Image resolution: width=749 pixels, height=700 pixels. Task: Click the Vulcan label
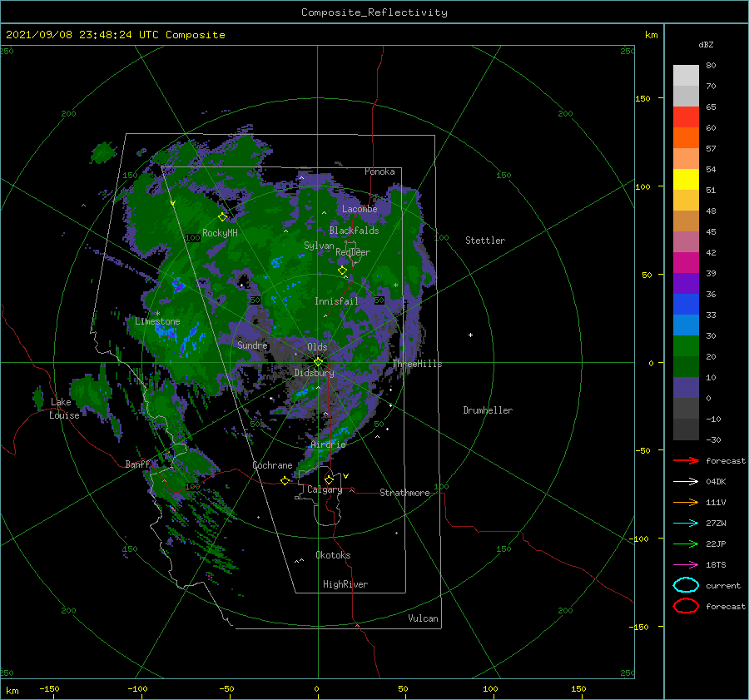(423, 618)
